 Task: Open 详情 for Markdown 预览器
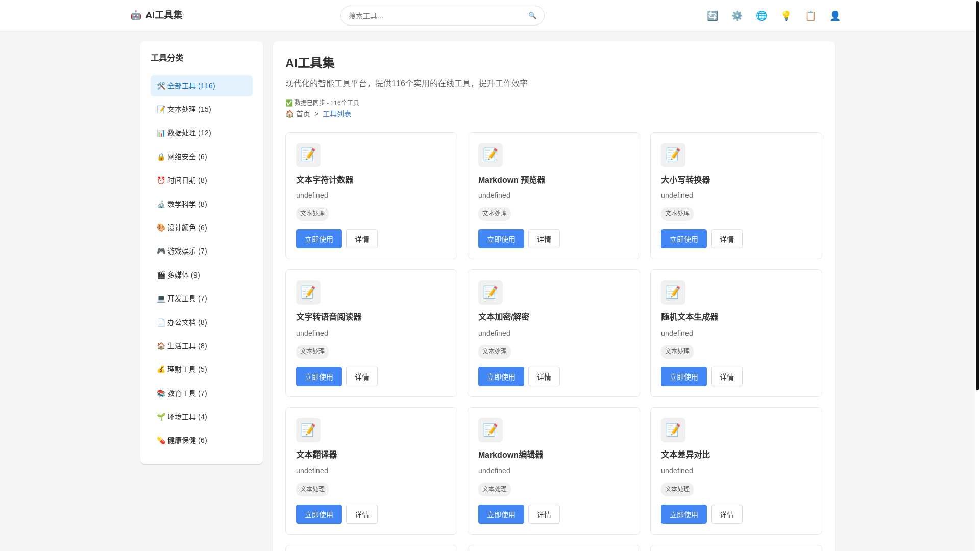click(544, 239)
